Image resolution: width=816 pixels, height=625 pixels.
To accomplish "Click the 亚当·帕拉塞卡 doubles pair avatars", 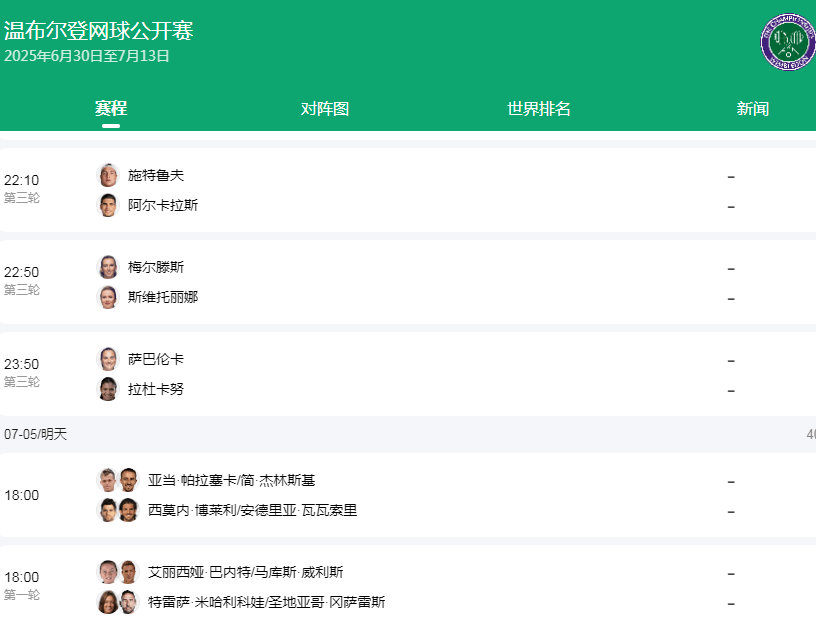I will 118,480.
